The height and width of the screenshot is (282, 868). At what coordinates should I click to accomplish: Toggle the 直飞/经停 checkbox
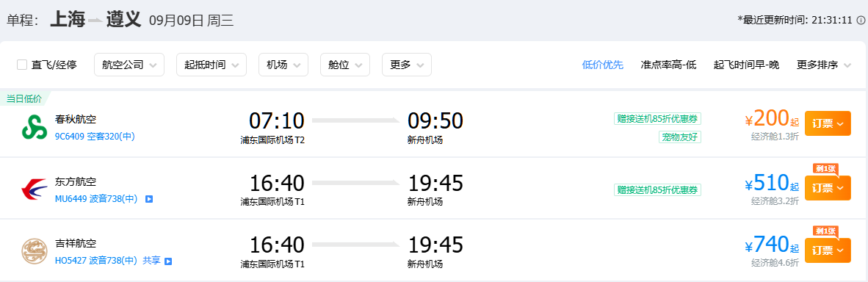[x=22, y=65]
